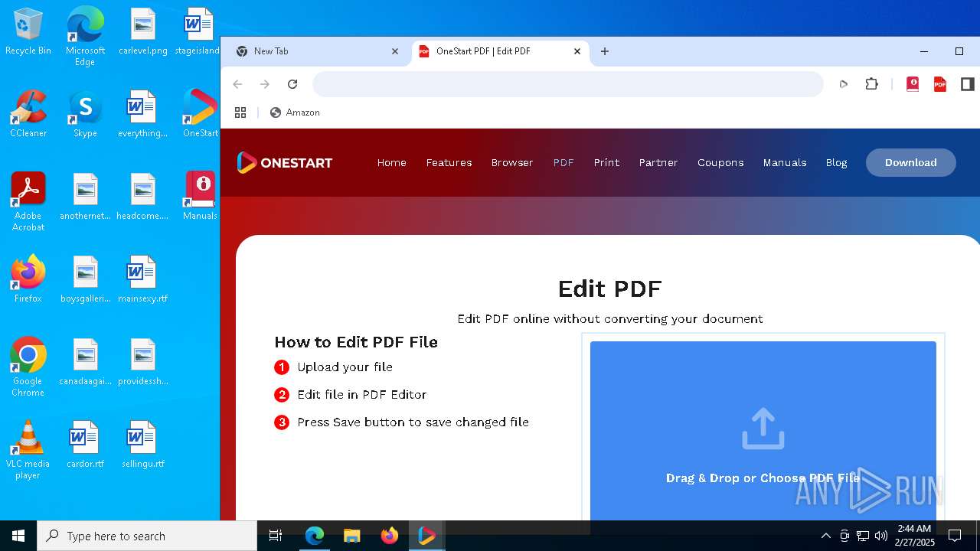Select sellingu.rtf file on desktop
This screenshot has width=980, height=551.
(x=142, y=445)
